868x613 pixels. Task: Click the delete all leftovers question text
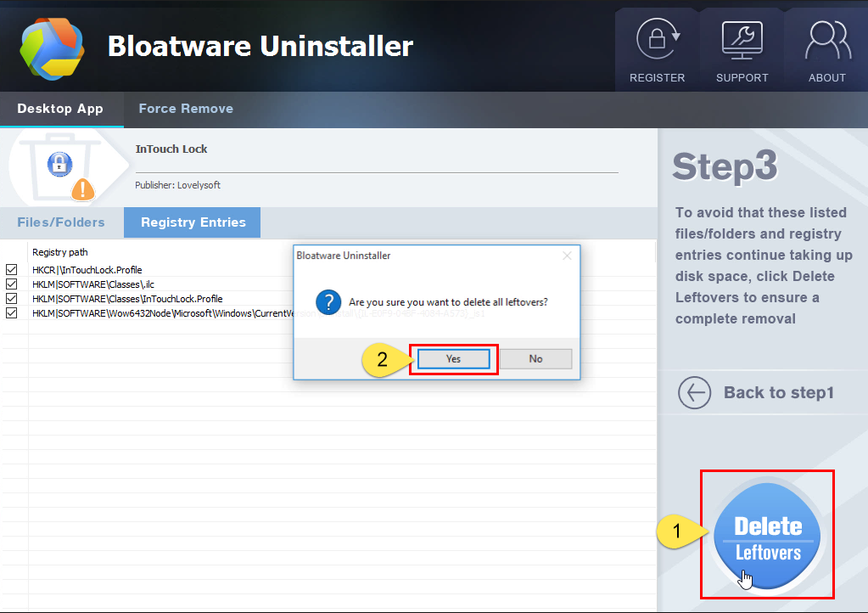pos(448,301)
